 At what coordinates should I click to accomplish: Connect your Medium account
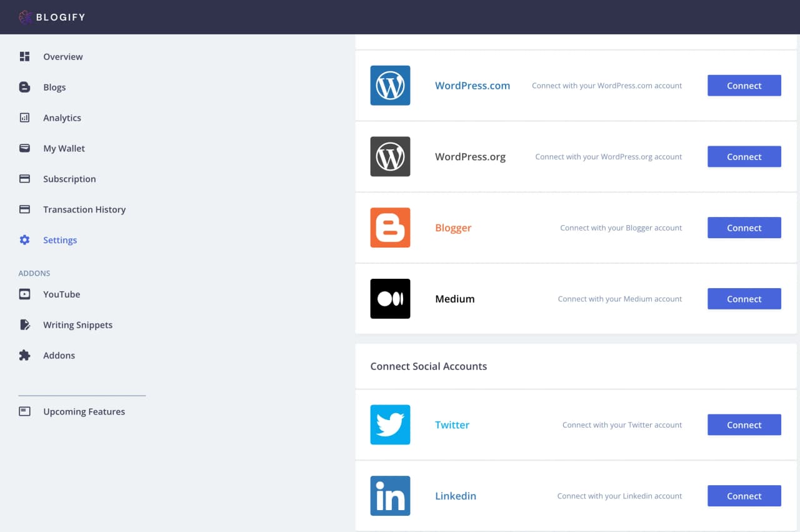point(744,298)
